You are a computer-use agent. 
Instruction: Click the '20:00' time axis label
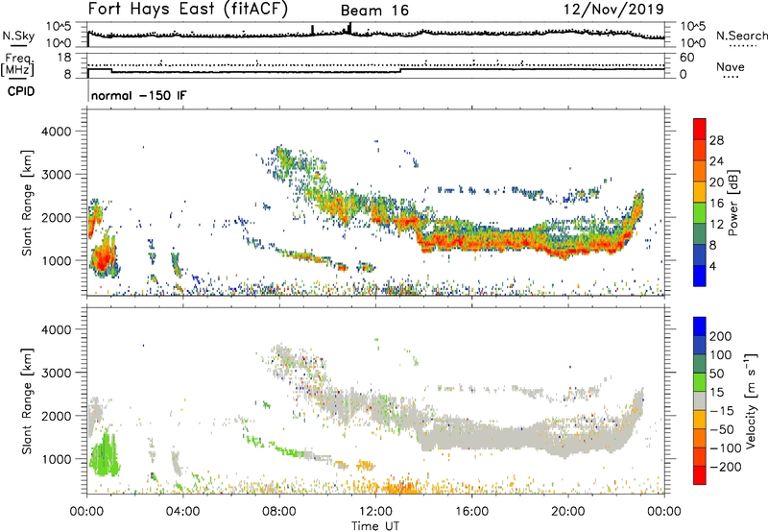[x=568, y=512]
